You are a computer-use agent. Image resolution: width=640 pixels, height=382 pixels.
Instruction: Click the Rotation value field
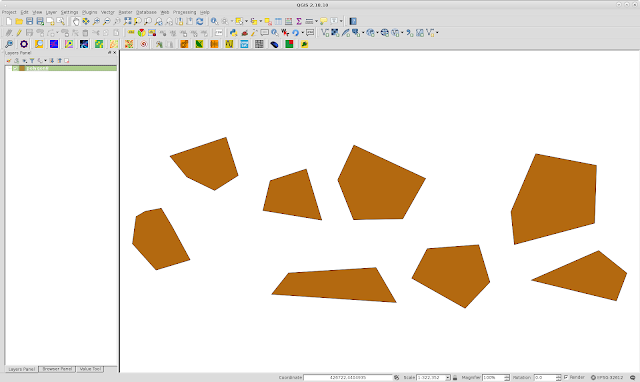544,378
